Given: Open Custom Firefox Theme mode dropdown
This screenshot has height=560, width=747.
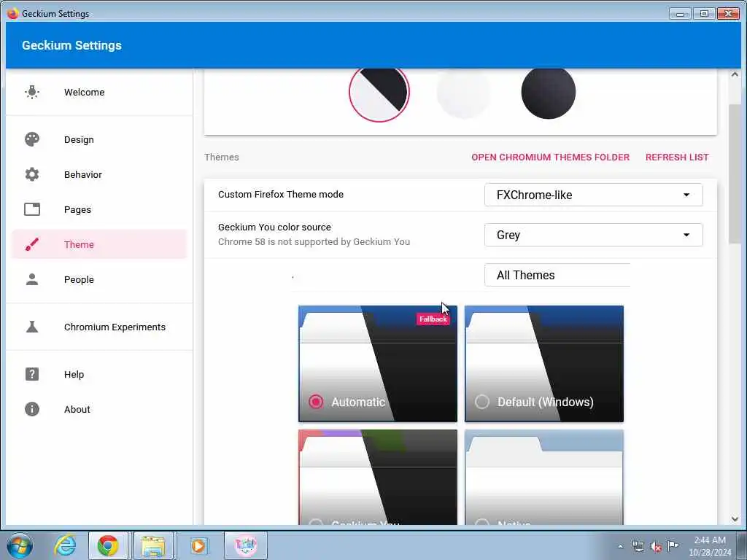Looking at the screenshot, I should pyautogui.click(x=593, y=195).
